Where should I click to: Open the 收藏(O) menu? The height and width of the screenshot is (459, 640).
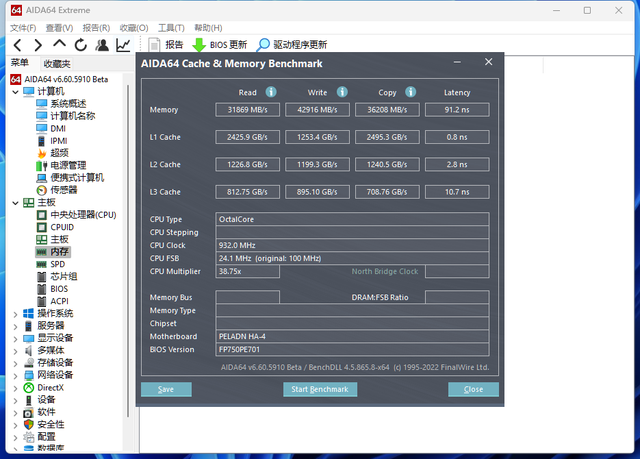(x=134, y=28)
